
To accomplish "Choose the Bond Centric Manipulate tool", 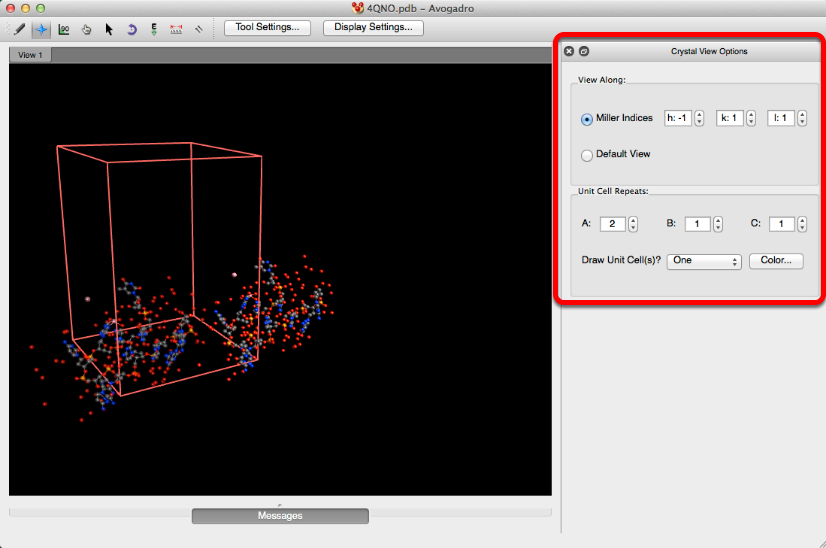I will tap(64, 29).
